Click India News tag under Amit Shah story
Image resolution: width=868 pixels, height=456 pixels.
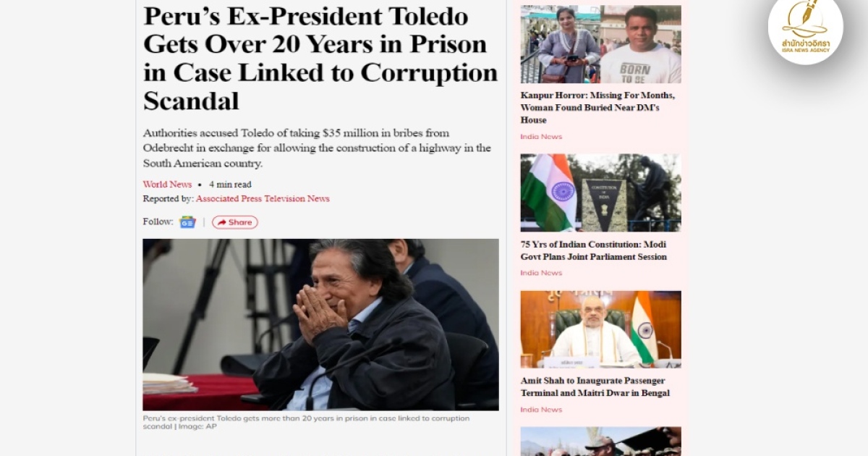click(x=541, y=410)
